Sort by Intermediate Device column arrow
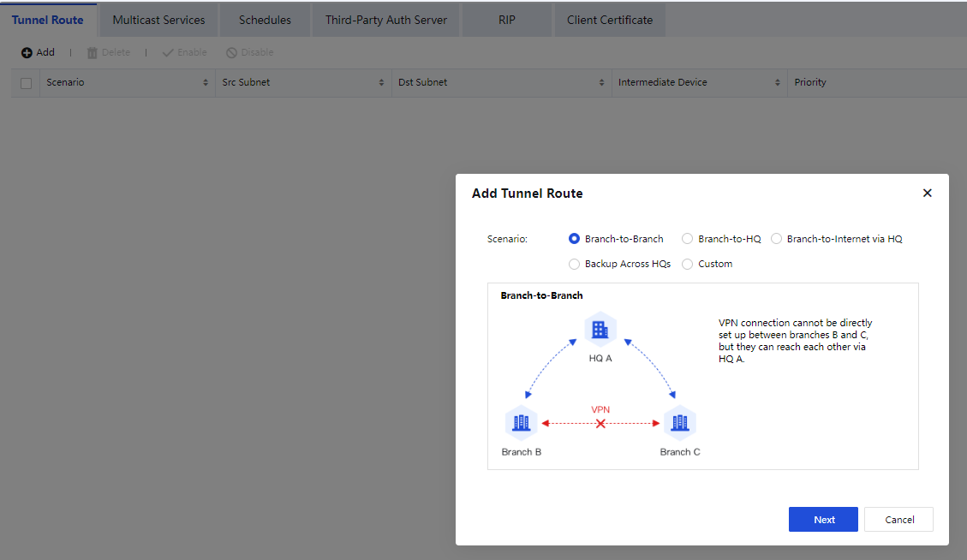Viewport: 967px width, 560px height. 778,83
